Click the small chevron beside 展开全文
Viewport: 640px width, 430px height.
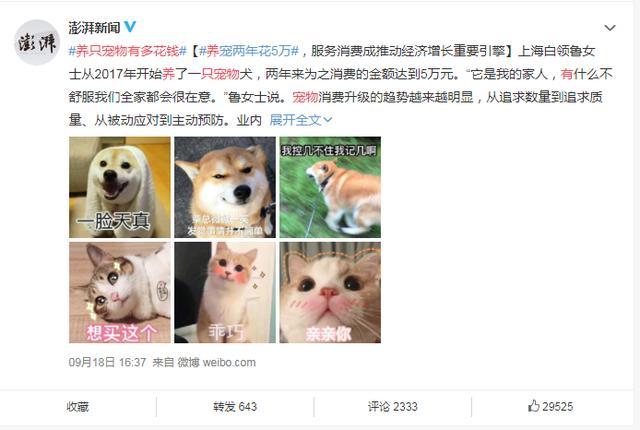click(327, 120)
